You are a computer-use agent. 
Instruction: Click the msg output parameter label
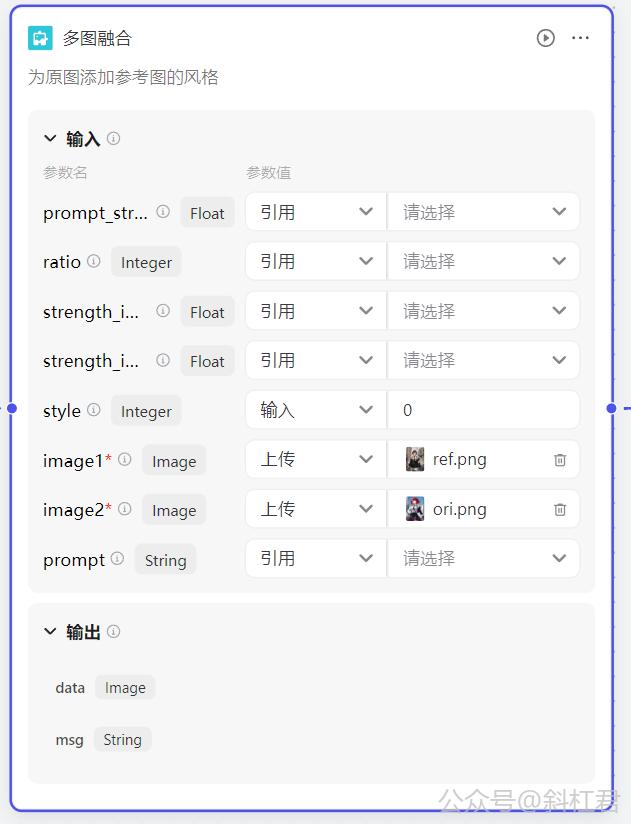click(x=69, y=740)
